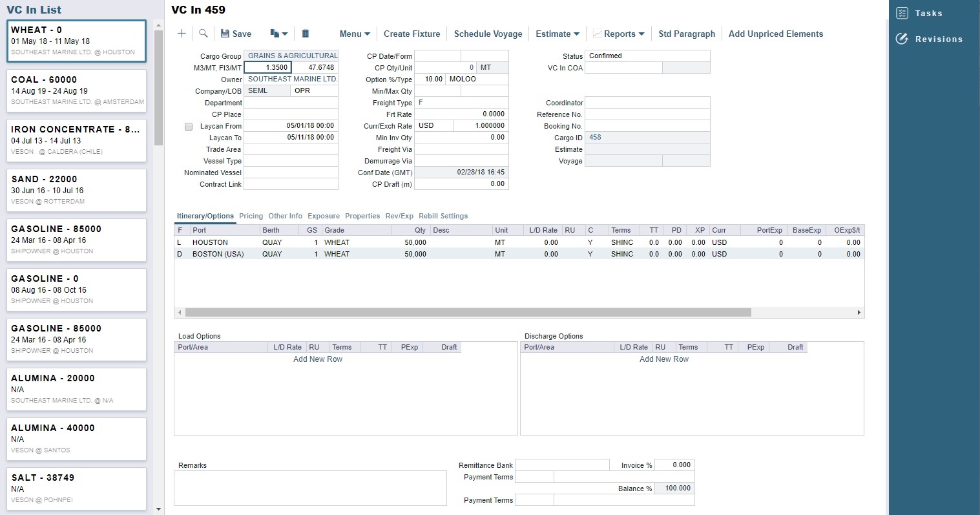Click the chart icon beside Reports
This screenshot has height=515, width=980.
[597, 34]
